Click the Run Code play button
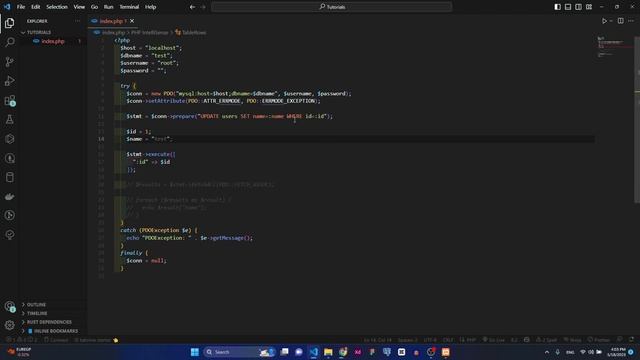Screen dimensions: 640x360 pyautogui.click(x=604, y=21)
